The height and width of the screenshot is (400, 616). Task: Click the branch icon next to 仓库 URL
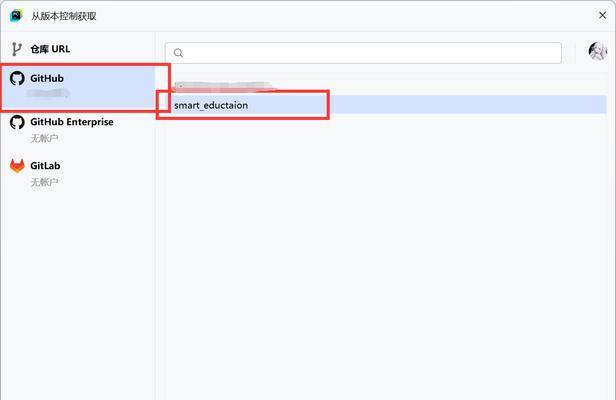[x=16, y=49]
